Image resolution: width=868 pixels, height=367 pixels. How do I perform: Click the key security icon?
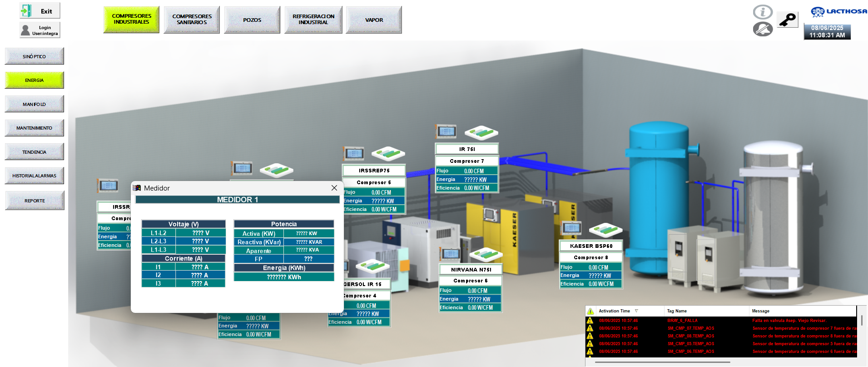click(788, 20)
